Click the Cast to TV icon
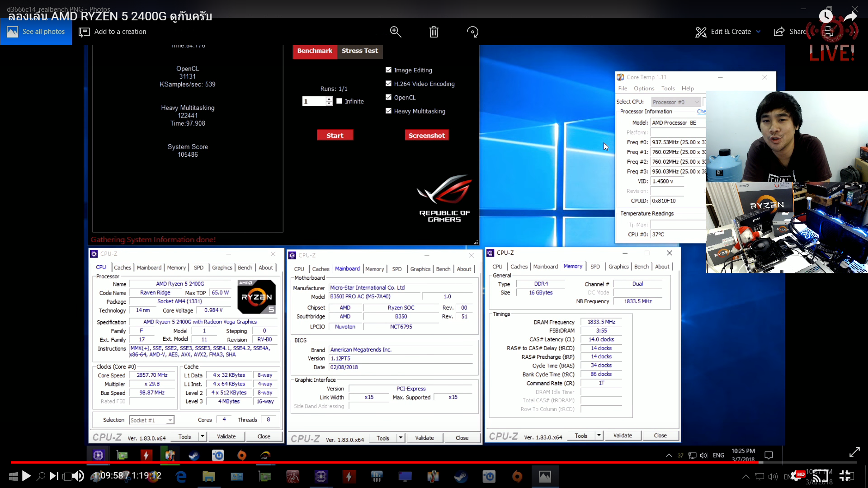The height and width of the screenshot is (488, 868). point(821,476)
